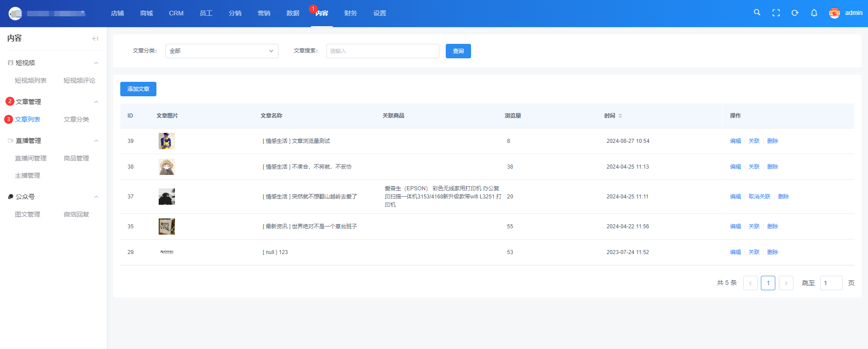Click the refresh icon in header
Image resolution: width=868 pixels, height=349 pixels.
click(795, 13)
